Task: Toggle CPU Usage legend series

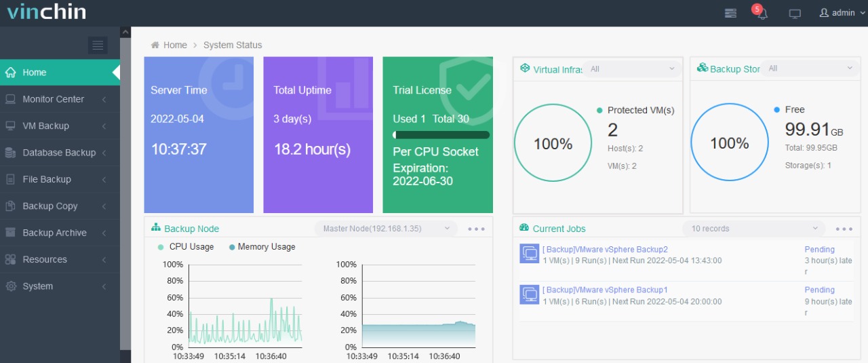Action: tap(186, 247)
